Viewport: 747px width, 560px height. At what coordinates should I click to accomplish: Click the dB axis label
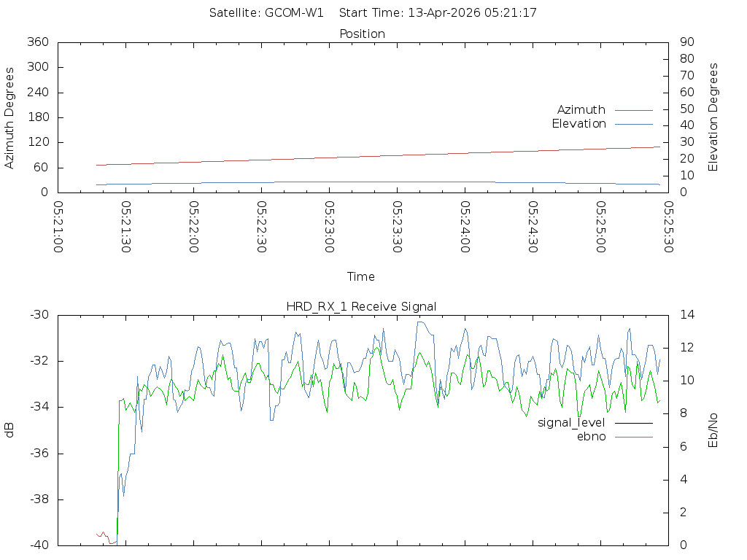pyautogui.click(x=9, y=430)
